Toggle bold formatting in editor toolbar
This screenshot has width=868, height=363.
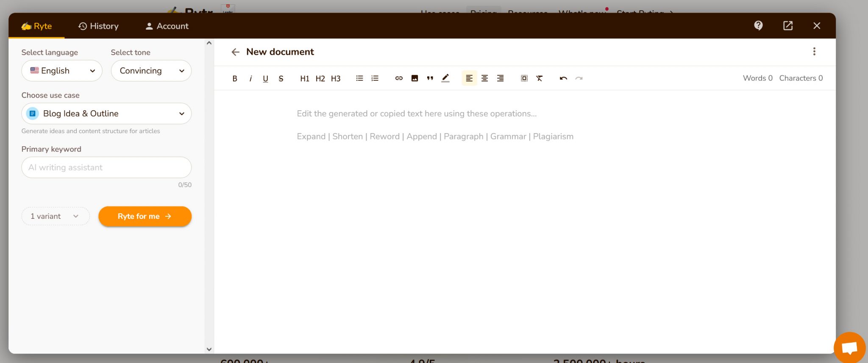234,78
